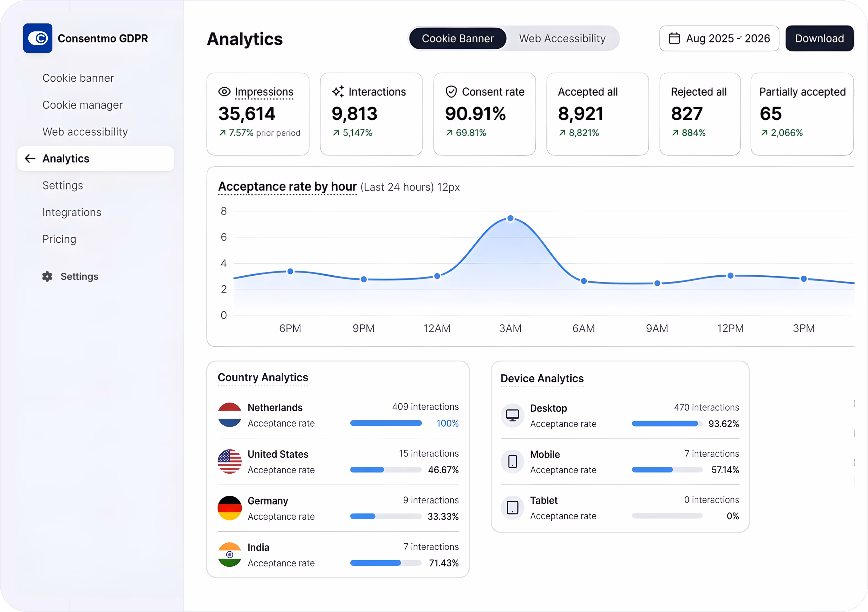Screen dimensions: 868x612
Task: Switch to the Web Accessibility tab
Action: pos(562,38)
